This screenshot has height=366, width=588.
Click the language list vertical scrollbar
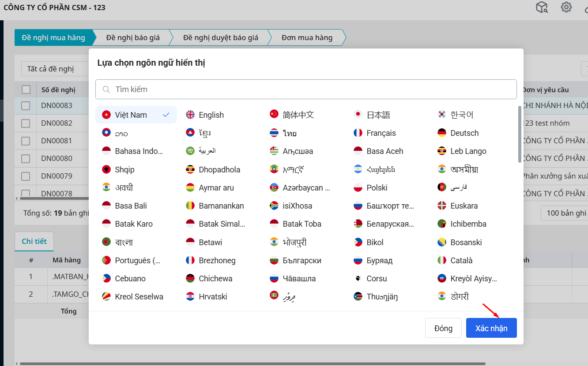point(520,134)
